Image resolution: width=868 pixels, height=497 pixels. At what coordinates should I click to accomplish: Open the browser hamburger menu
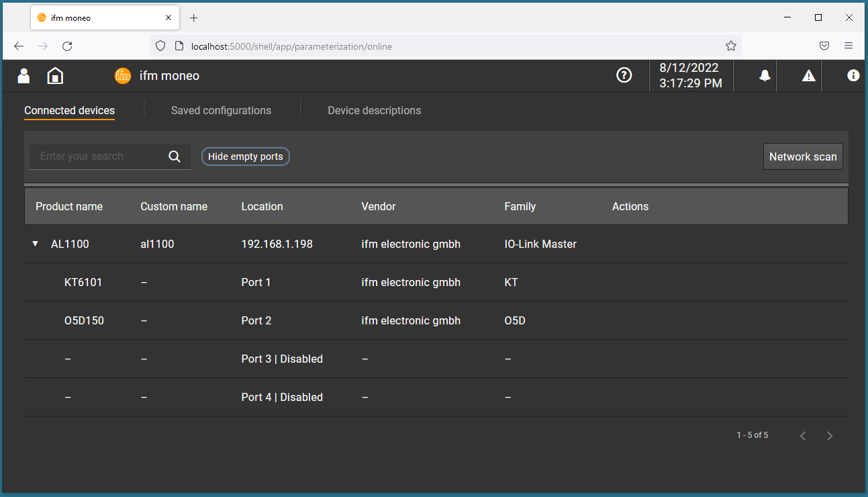coord(849,46)
